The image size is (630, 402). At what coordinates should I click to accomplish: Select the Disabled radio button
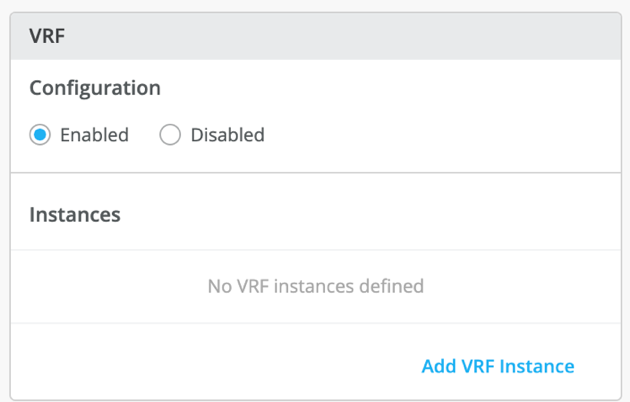tap(170, 135)
